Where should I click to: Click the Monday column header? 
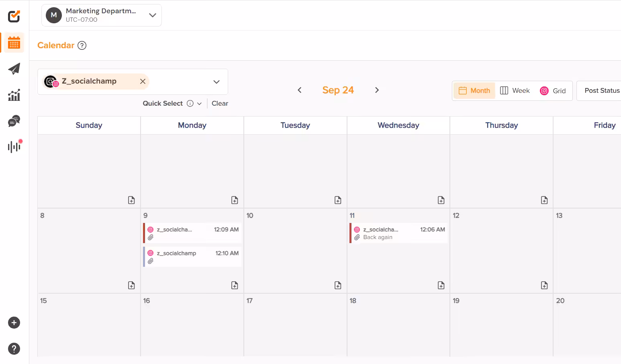(x=192, y=125)
